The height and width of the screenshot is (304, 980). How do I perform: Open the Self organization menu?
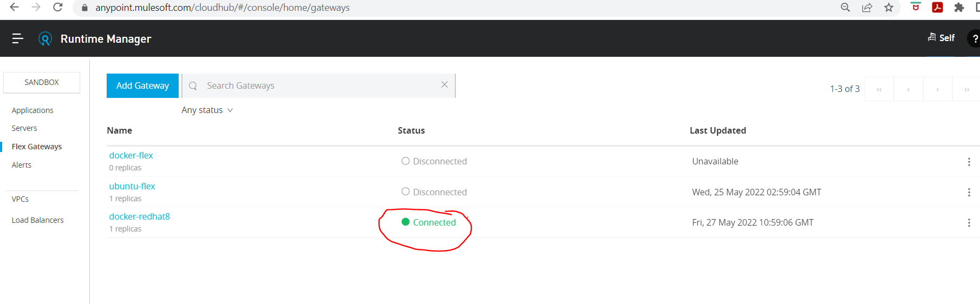point(941,38)
